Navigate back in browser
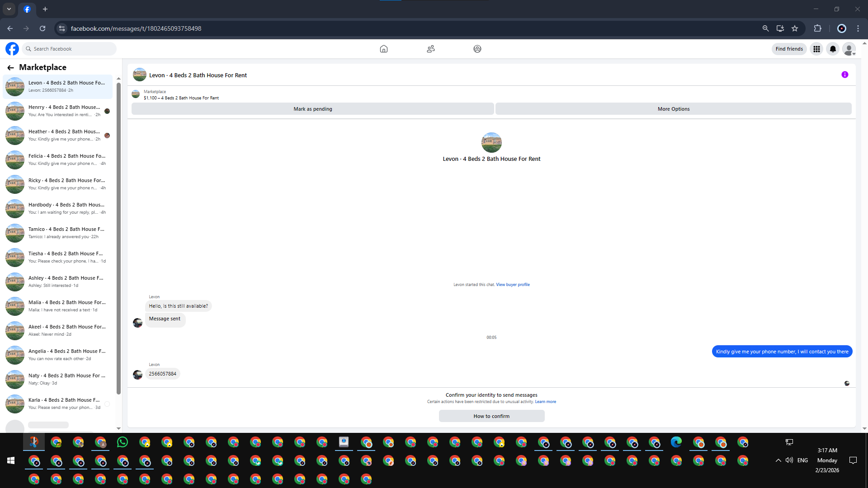This screenshot has height=488, width=868. (x=10, y=28)
